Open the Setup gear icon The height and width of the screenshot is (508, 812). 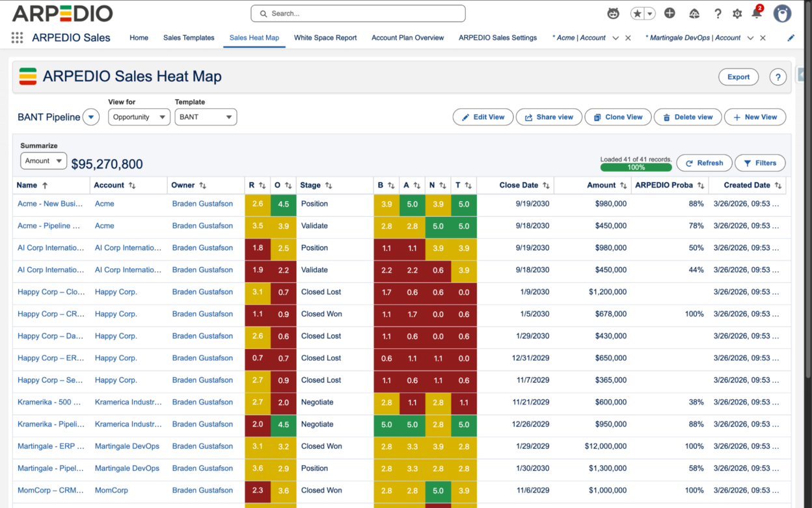coord(737,14)
